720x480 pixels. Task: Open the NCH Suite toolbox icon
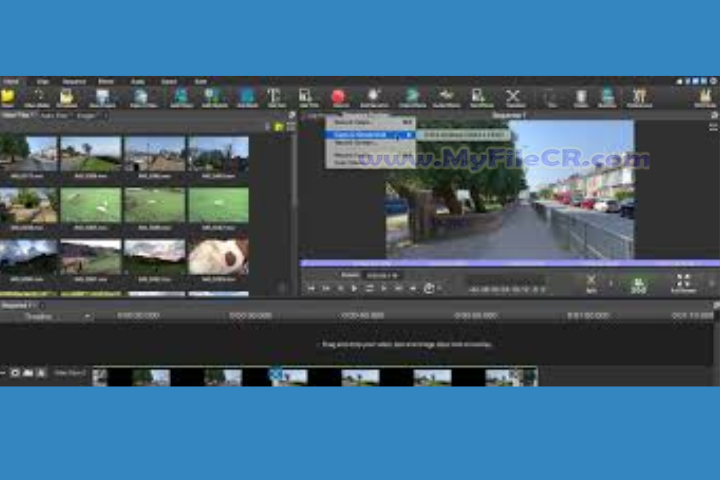click(x=705, y=96)
